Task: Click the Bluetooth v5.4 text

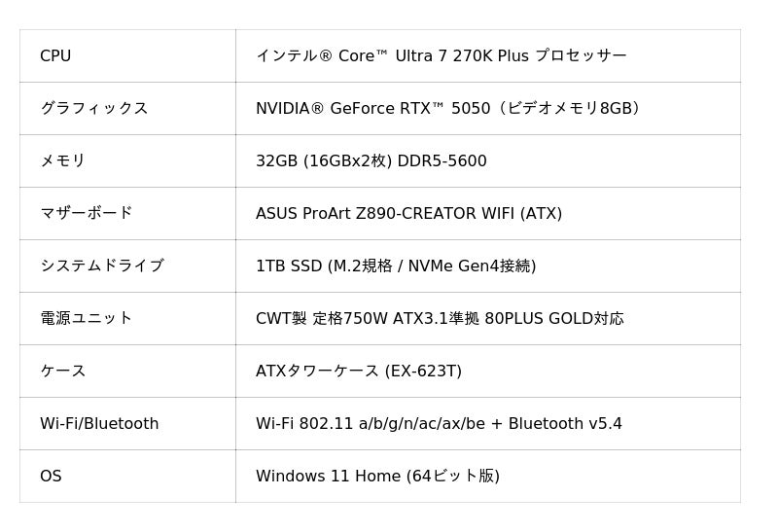Action: (565, 424)
